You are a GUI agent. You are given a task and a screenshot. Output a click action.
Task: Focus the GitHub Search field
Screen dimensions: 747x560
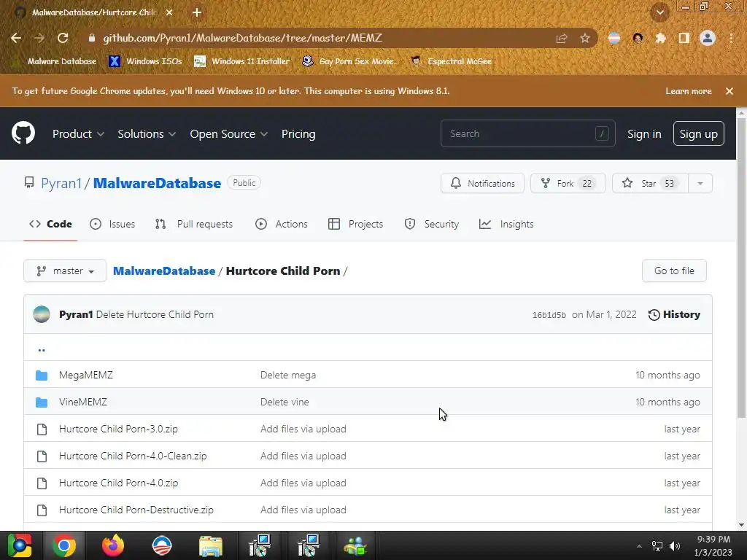pos(528,133)
